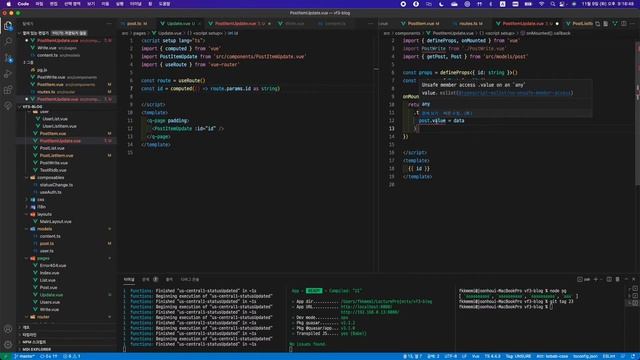Open macOS Spotlight search icon

(552, 4)
